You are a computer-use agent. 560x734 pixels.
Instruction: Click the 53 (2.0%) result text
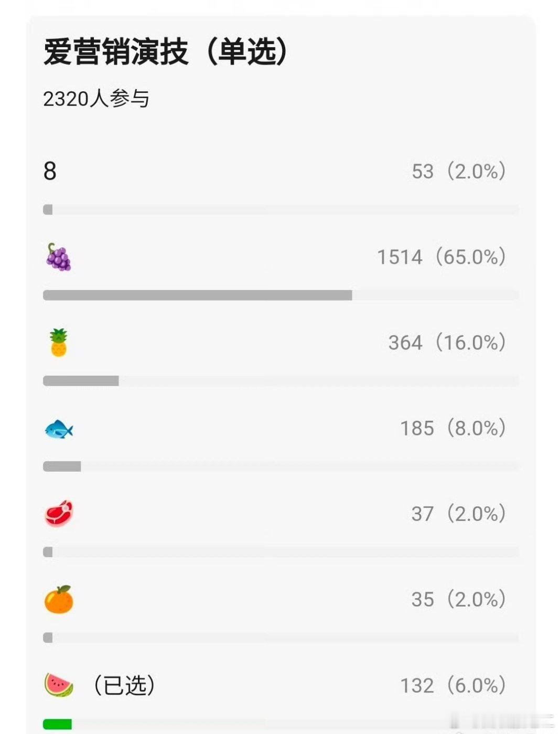[459, 171]
